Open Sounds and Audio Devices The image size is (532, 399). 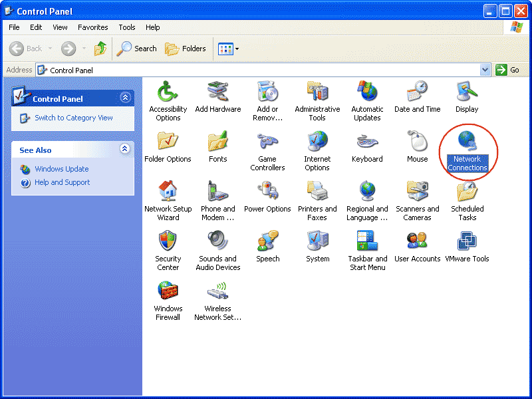coord(218,251)
